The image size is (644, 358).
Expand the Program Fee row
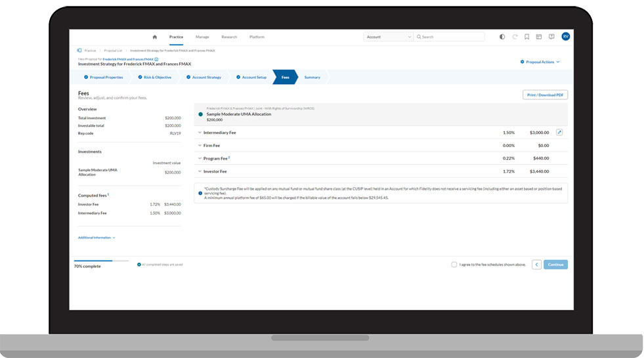[200, 158]
